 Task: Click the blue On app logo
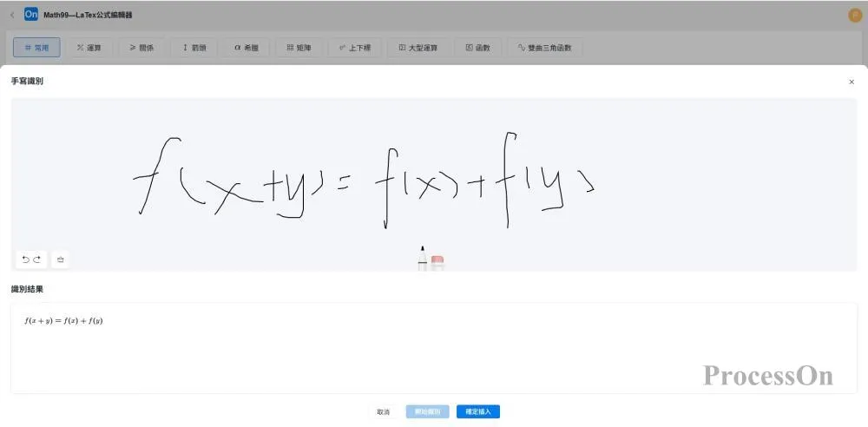(31, 15)
